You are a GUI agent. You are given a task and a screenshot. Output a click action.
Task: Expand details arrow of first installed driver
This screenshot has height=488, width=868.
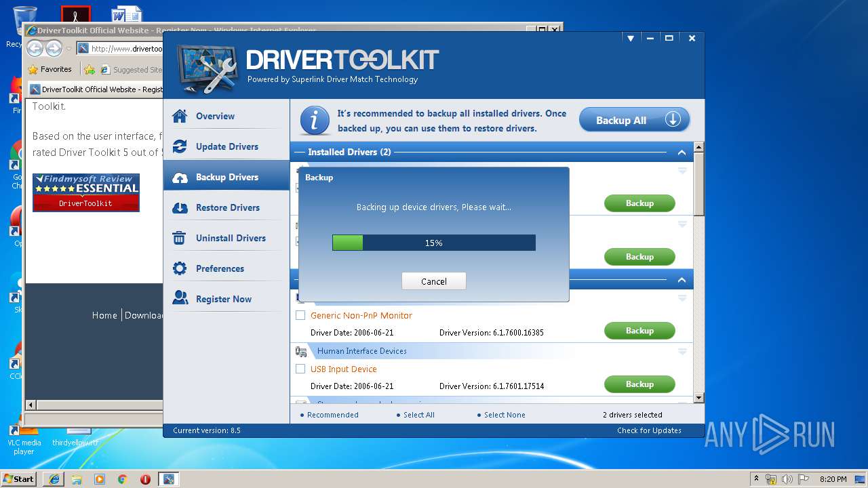point(682,171)
